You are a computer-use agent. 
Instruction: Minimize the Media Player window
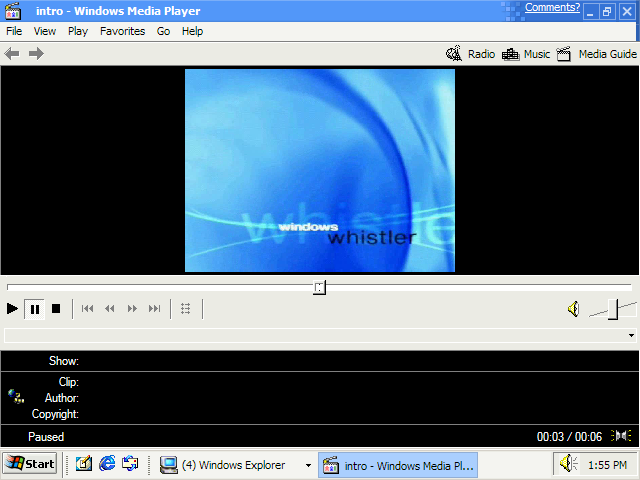coord(590,11)
